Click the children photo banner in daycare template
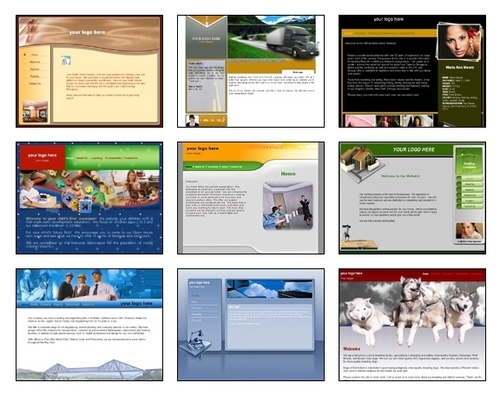500x396 pixels. coord(89,190)
